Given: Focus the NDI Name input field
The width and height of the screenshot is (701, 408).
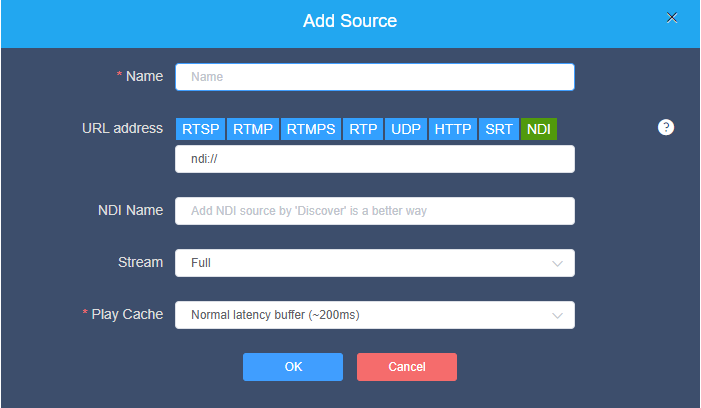Looking at the screenshot, I should [x=375, y=211].
